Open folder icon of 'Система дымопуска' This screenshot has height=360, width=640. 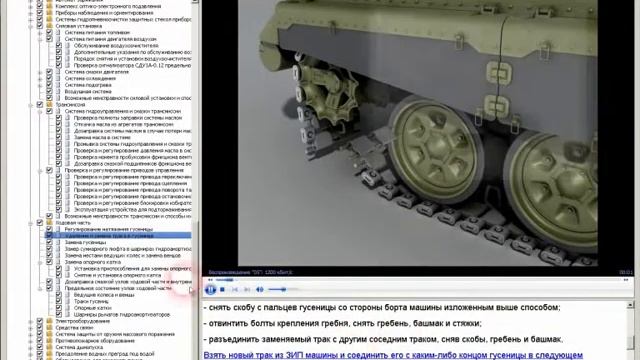pos(49,347)
